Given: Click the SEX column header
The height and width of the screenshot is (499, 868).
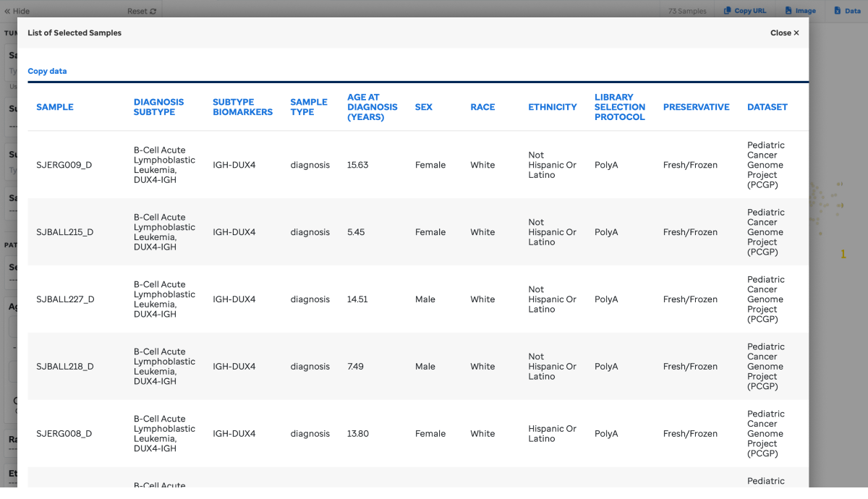Looking at the screenshot, I should point(424,107).
